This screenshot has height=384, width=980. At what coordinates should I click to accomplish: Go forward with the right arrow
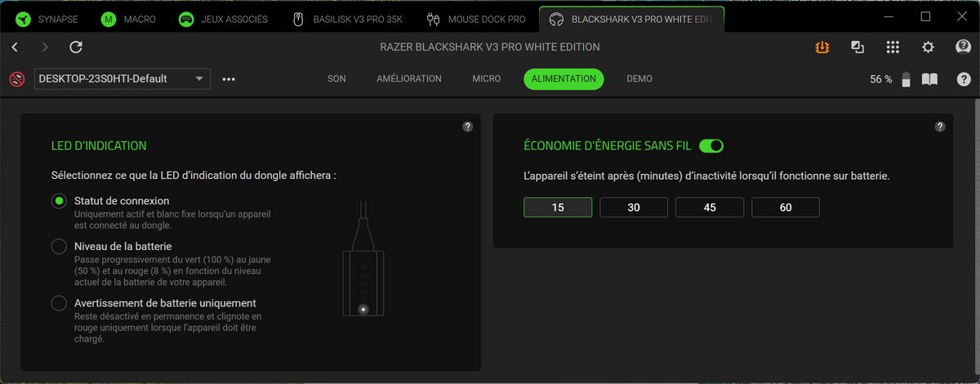[45, 47]
